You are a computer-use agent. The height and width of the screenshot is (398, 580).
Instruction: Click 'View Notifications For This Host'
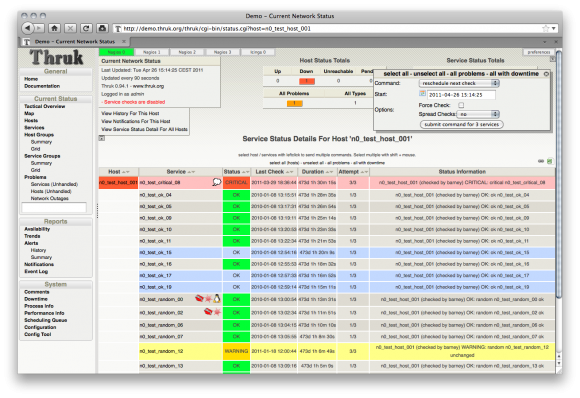tap(136, 121)
